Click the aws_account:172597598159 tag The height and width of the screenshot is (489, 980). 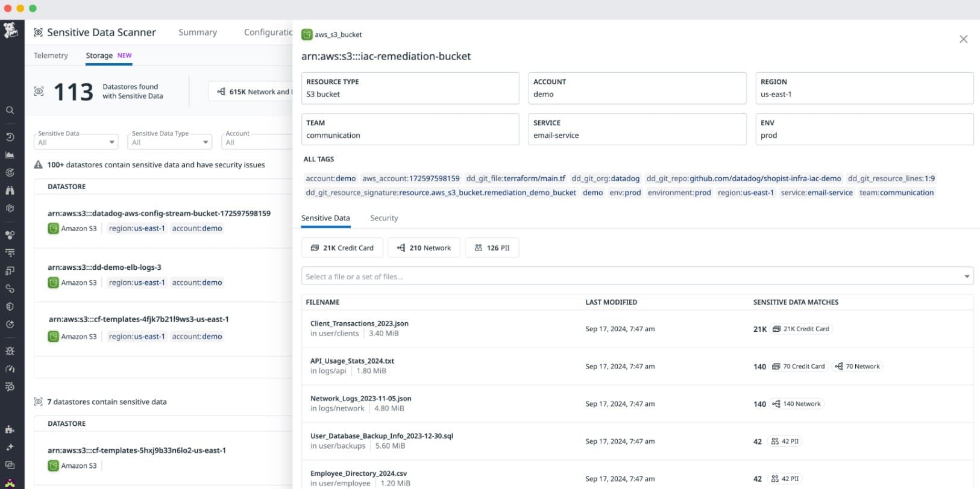click(x=410, y=178)
